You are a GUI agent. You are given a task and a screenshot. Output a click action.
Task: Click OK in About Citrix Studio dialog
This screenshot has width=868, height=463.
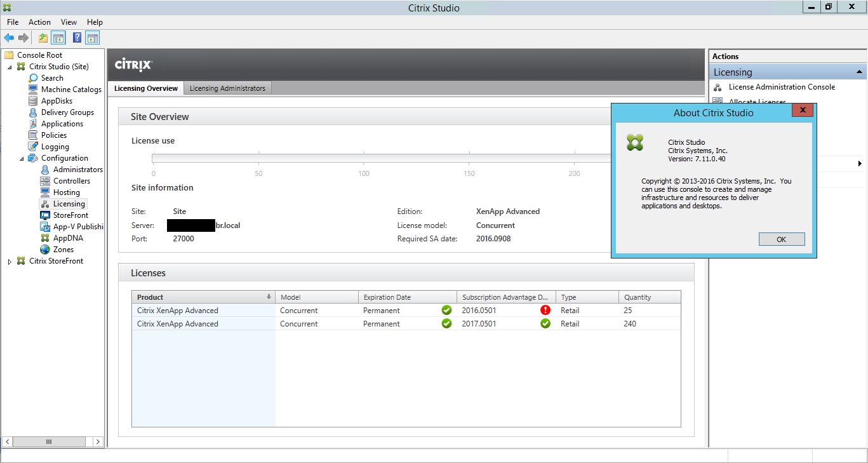coord(782,239)
